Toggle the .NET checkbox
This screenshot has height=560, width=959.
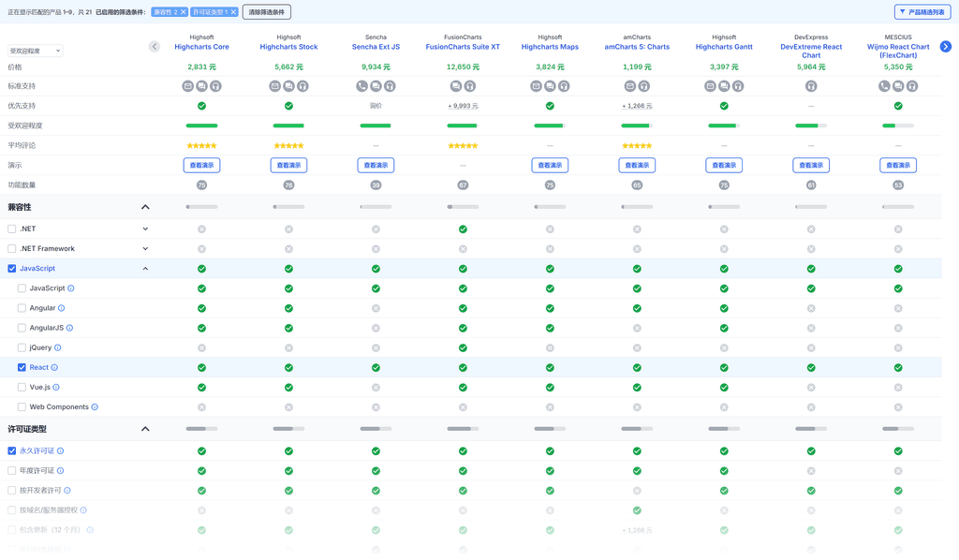[x=11, y=228]
